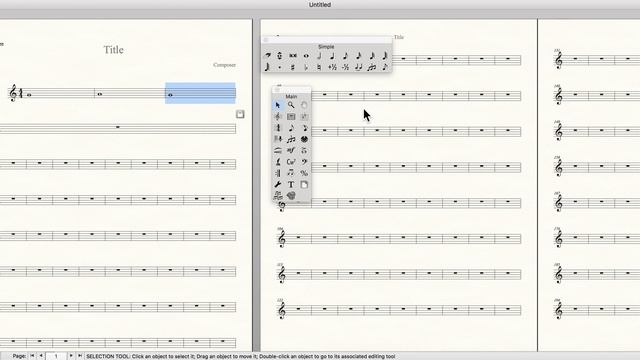640x360 pixels.
Task: Click the whole note in the first measure
Action: point(29,95)
